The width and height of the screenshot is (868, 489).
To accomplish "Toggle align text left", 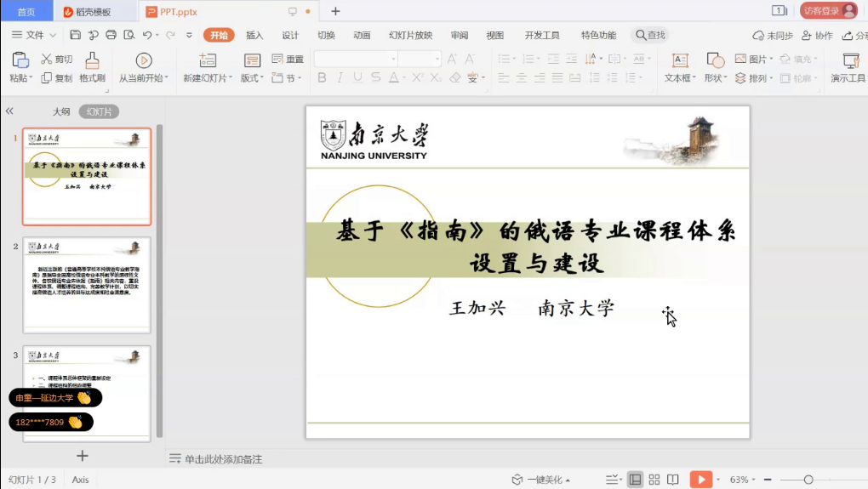I will click(x=503, y=78).
